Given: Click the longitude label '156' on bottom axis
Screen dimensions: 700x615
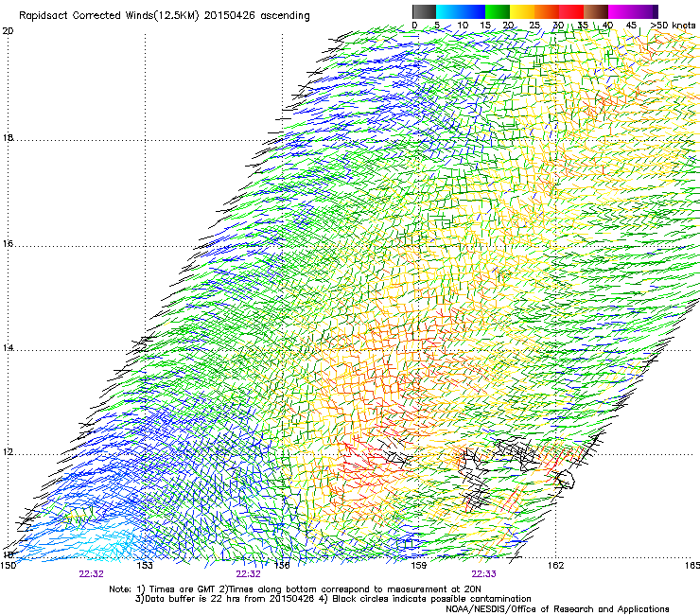Looking at the screenshot, I should [282, 566].
